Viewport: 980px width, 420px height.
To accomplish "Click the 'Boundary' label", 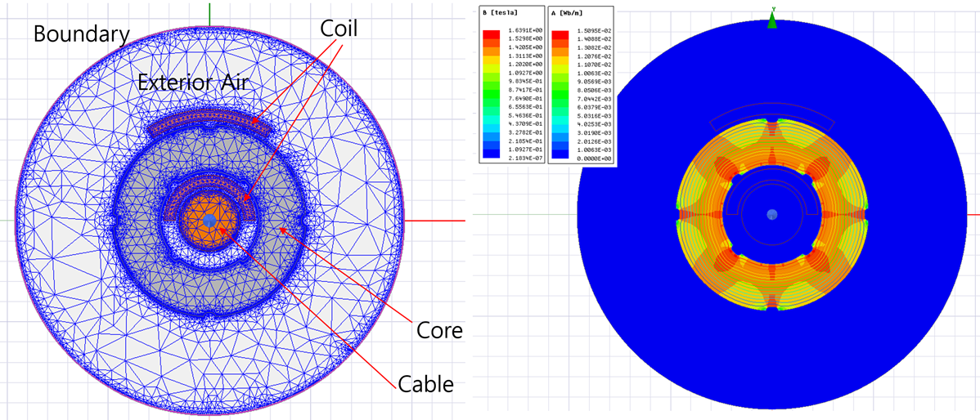I will point(81,34).
